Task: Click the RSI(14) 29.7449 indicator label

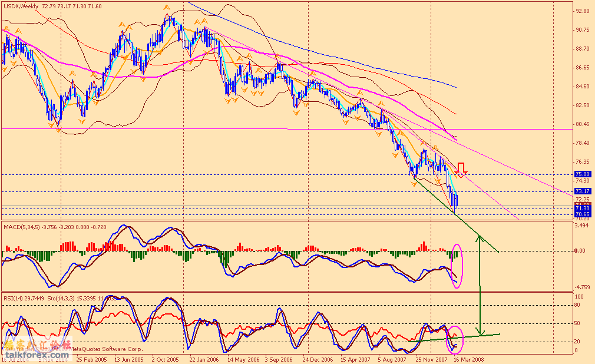Action: (x=24, y=298)
